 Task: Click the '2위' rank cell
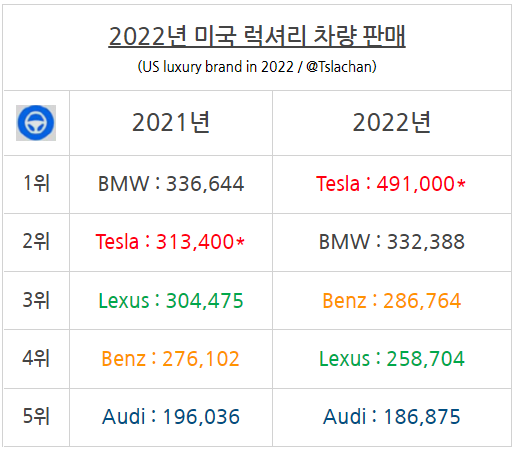click(36, 241)
